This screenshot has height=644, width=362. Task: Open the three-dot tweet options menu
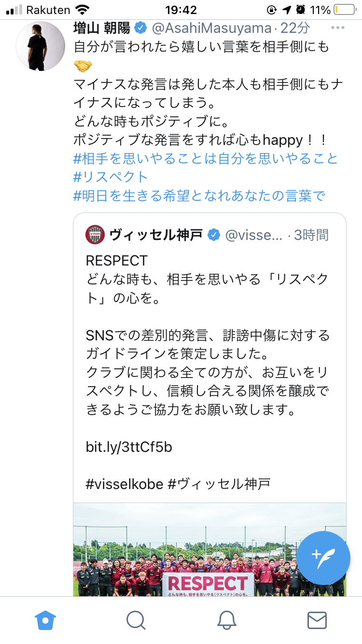(x=337, y=28)
